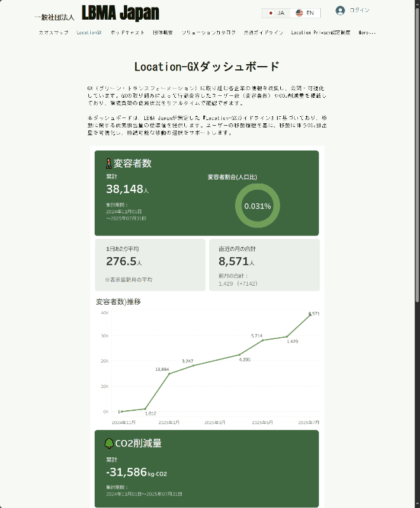Click the 1,429 (+7142) previous month text
Image resolution: width=420 pixels, height=508 pixels.
tap(238, 283)
